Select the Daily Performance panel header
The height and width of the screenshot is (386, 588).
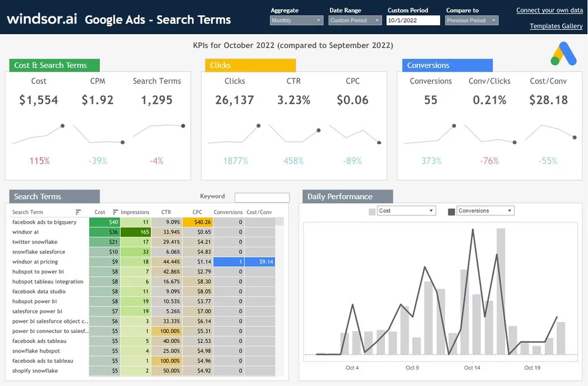pyautogui.click(x=348, y=196)
